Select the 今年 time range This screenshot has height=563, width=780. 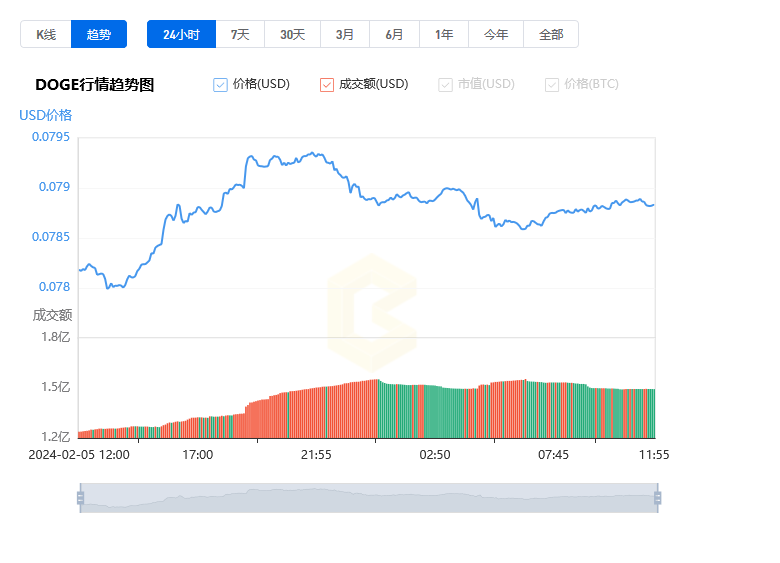click(496, 34)
